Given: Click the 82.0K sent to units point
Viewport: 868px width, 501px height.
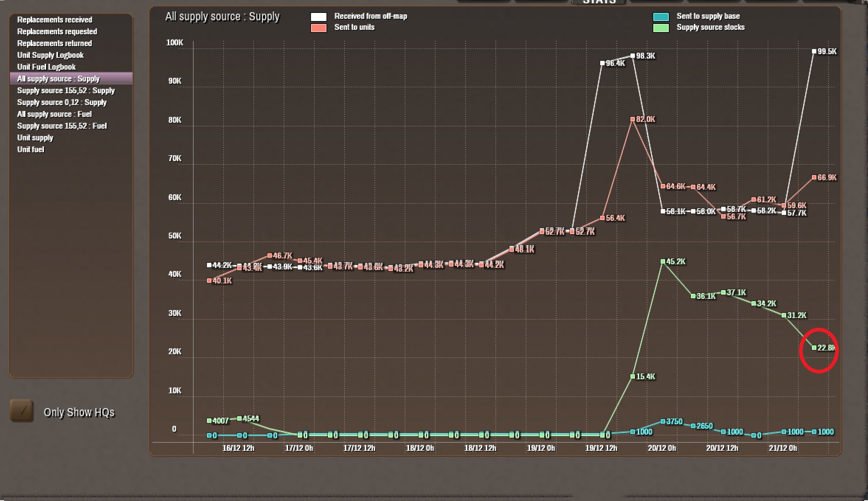Looking at the screenshot, I should [x=633, y=119].
